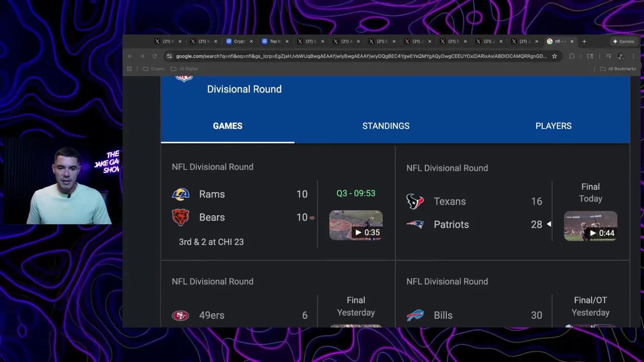Close the nfl Google search tab
Screen dimensions: 644x362
click(x=572, y=41)
